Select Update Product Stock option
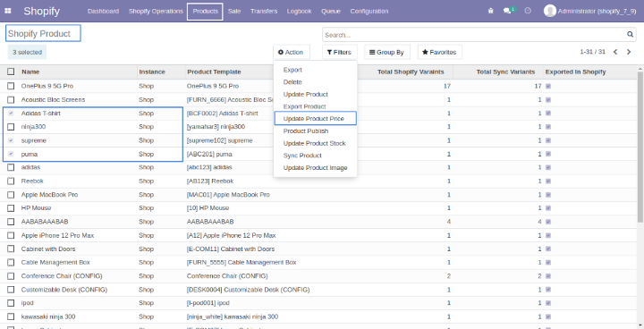This screenshot has width=644, height=329. (x=316, y=143)
